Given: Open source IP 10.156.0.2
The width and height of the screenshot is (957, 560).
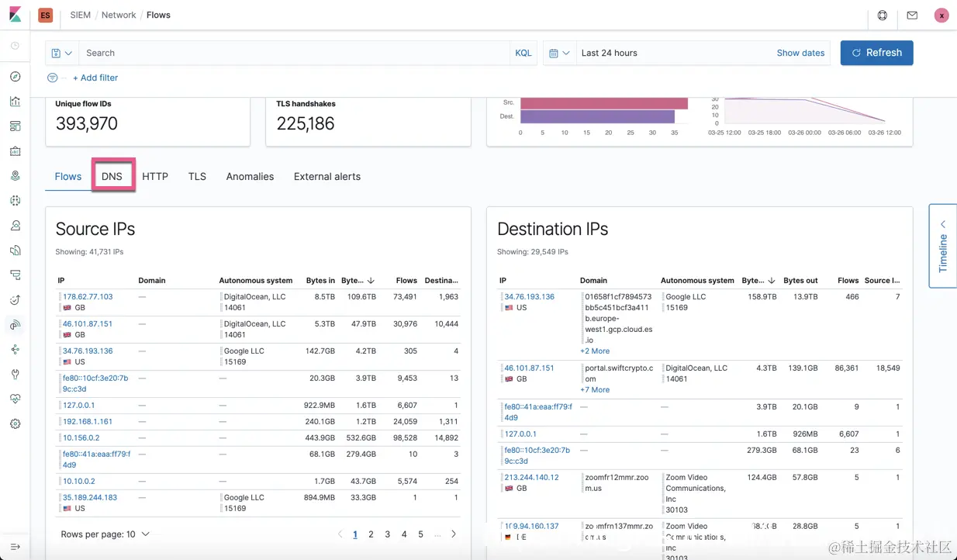Looking at the screenshot, I should tap(81, 438).
